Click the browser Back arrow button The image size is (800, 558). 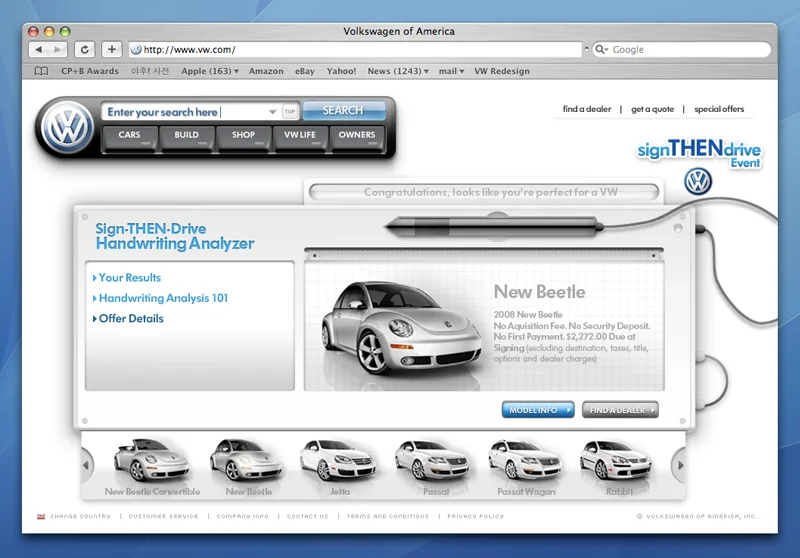pyautogui.click(x=39, y=49)
